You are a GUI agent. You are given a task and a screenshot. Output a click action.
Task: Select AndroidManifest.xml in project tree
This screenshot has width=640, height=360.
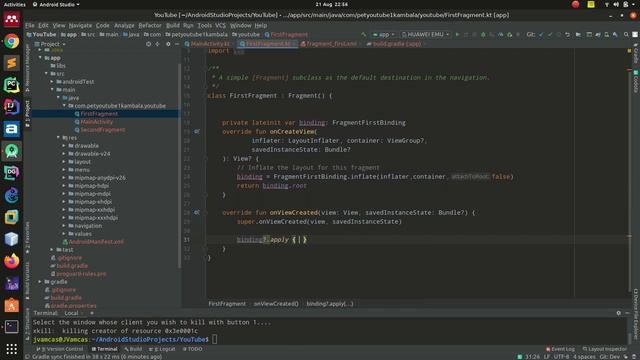click(x=93, y=242)
